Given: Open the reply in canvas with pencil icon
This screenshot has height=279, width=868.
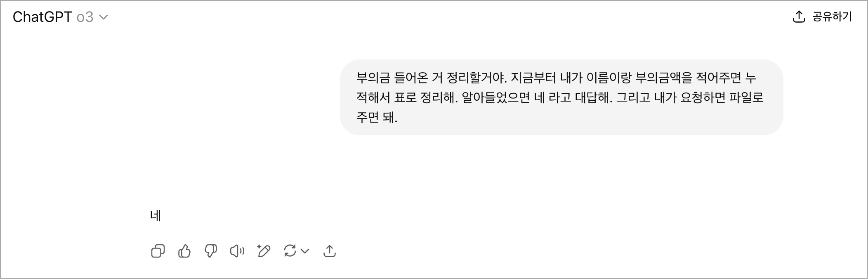Looking at the screenshot, I should pos(264,251).
